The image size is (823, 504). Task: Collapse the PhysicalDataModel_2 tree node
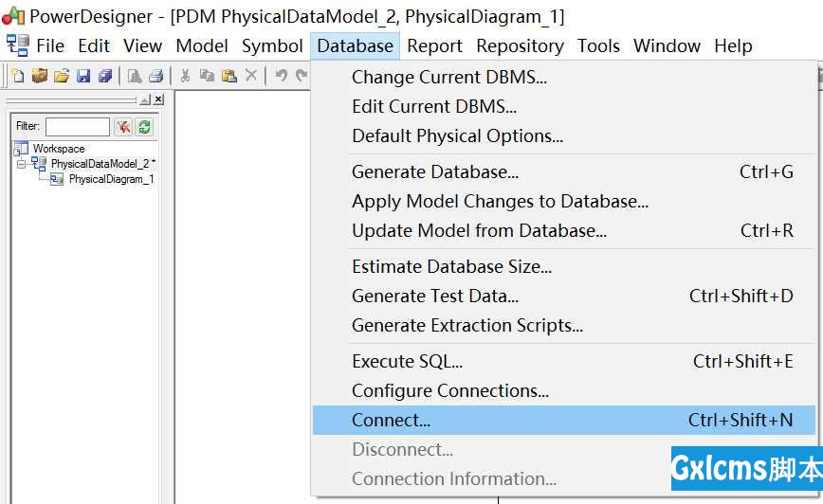(x=22, y=164)
